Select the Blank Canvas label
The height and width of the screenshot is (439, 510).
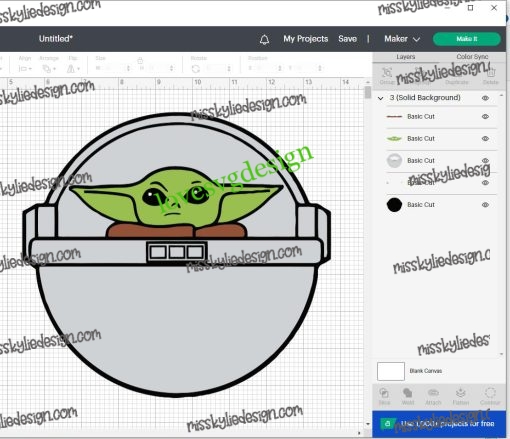425,371
